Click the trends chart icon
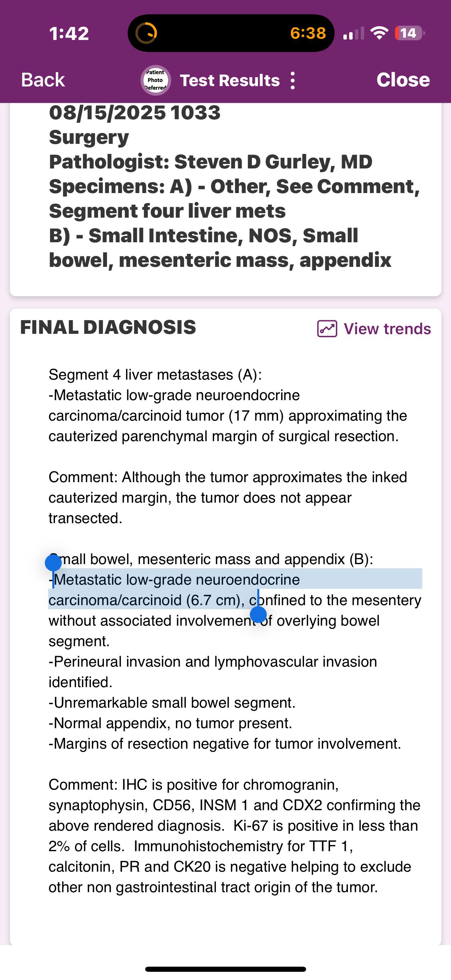Image resolution: width=451 pixels, height=980 pixels. coord(327,329)
